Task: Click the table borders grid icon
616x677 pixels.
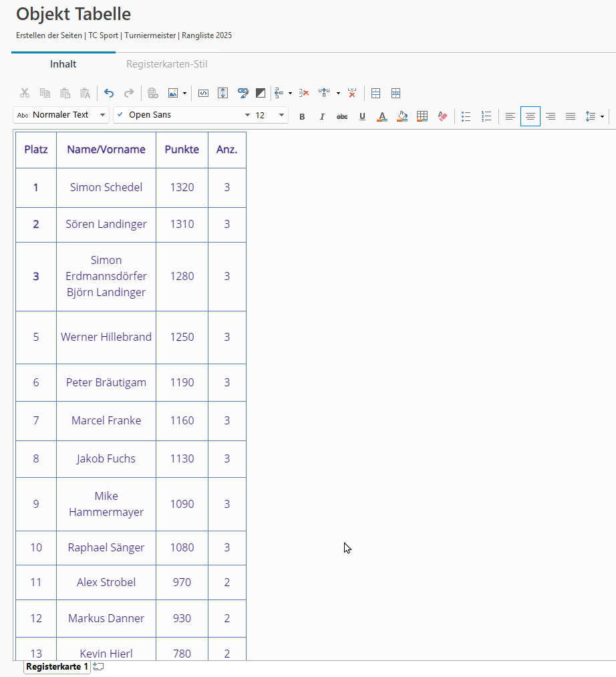Action: (x=422, y=116)
